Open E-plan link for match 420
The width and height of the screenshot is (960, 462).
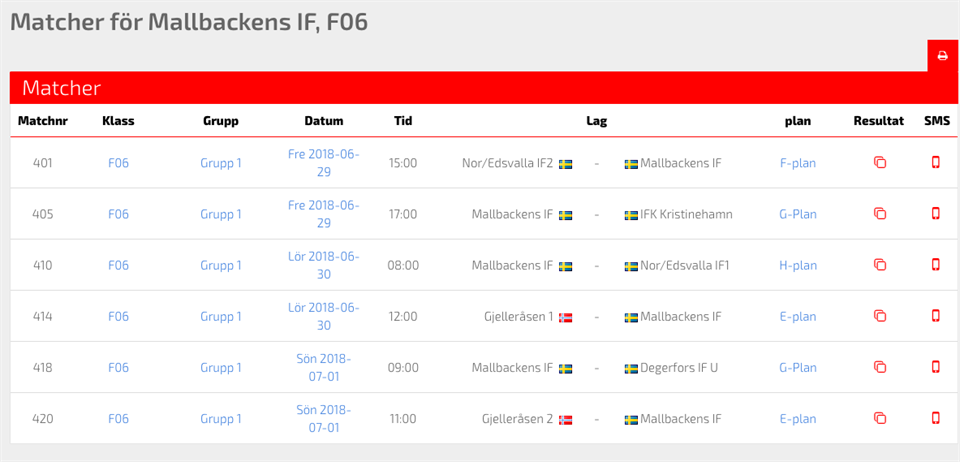coord(797,419)
